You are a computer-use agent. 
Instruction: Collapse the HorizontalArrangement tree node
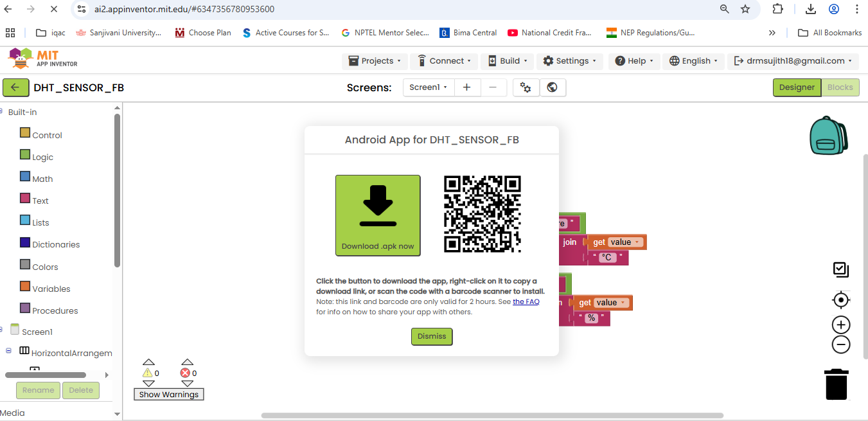coord(9,351)
